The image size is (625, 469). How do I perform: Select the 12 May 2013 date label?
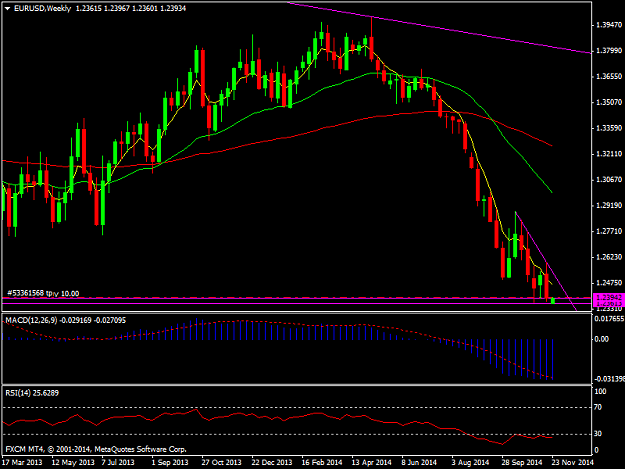(73, 462)
